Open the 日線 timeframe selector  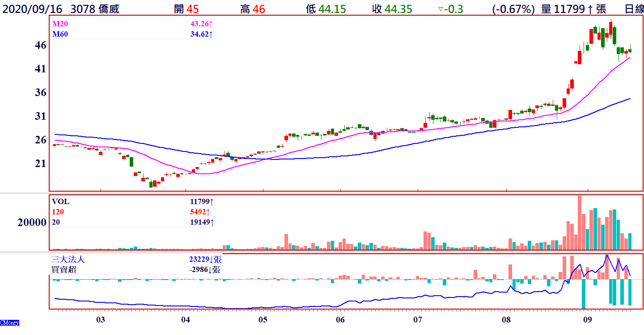pyautogui.click(x=634, y=9)
